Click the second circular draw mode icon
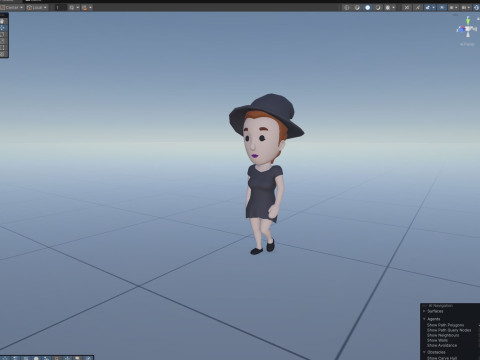 [357, 7]
